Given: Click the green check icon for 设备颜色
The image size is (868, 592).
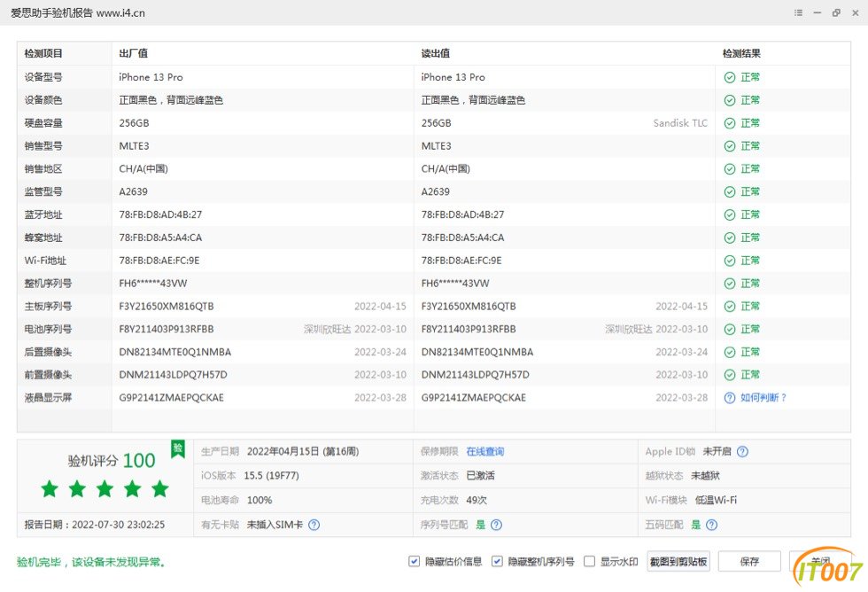Looking at the screenshot, I should [x=730, y=100].
